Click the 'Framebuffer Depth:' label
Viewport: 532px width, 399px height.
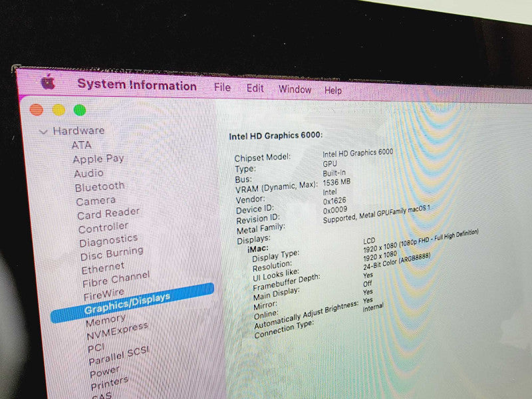[x=287, y=283]
